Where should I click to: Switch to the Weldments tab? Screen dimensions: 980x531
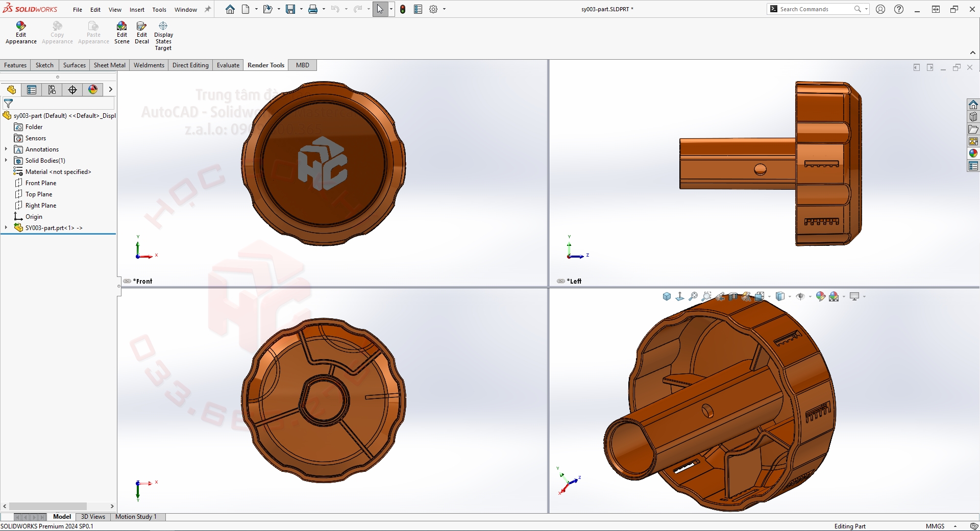(x=149, y=65)
